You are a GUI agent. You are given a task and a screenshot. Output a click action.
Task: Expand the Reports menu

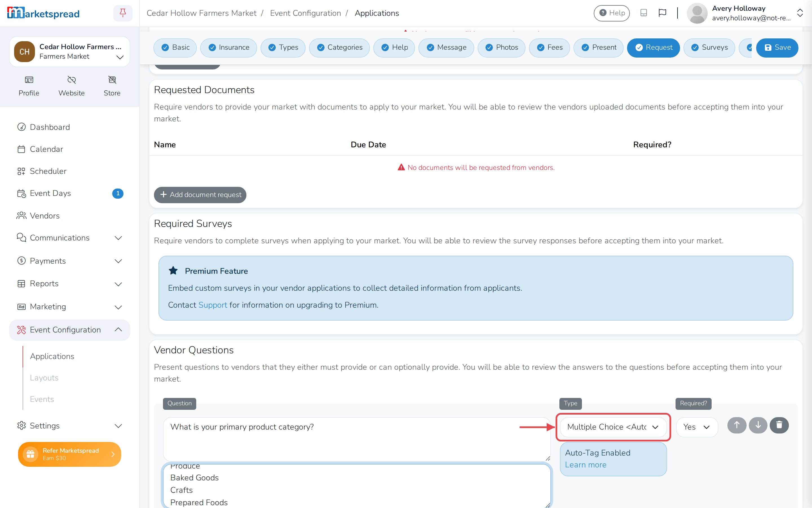69,284
